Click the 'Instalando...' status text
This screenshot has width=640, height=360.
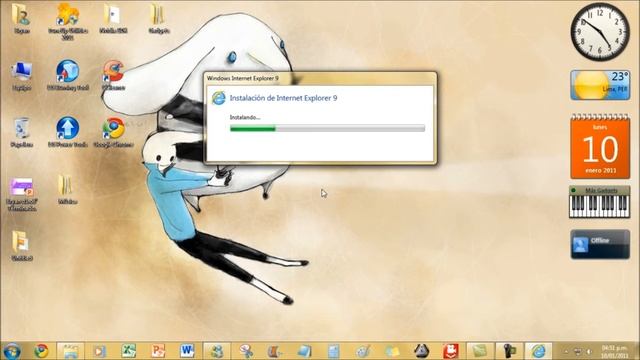pyautogui.click(x=244, y=117)
